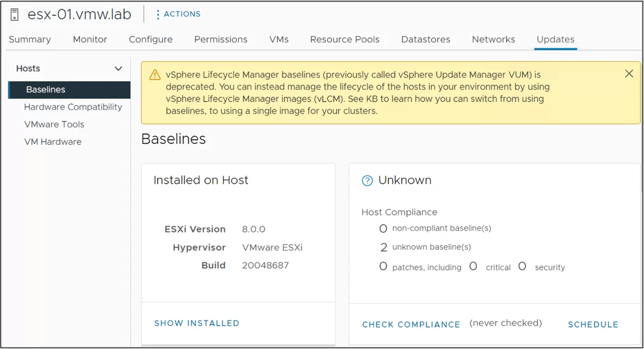Click the host server icon beside esx-01.vmw.lab
This screenshot has height=349, width=644.
(x=14, y=14)
